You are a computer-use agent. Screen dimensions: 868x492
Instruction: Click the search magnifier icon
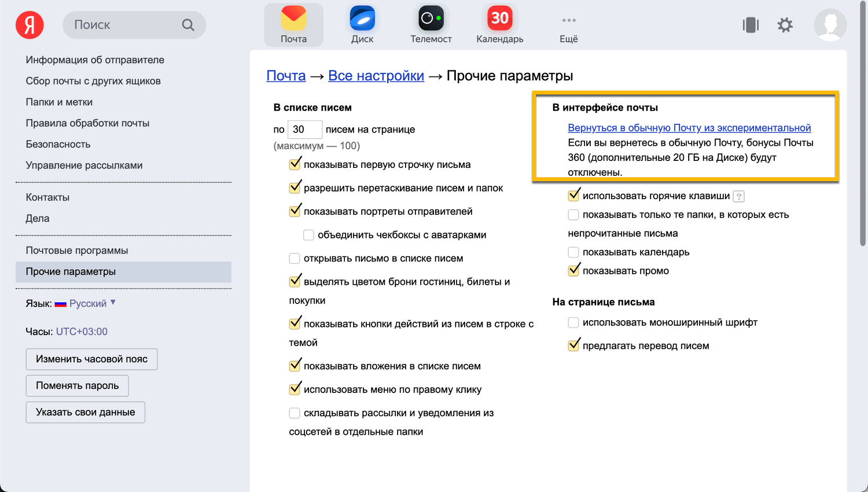point(188,25)
